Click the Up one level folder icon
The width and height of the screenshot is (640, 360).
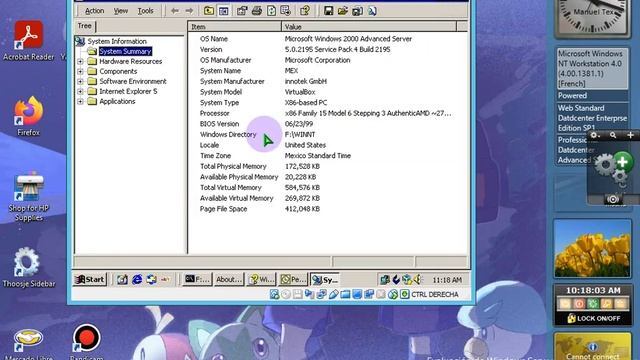click(209, 11)
